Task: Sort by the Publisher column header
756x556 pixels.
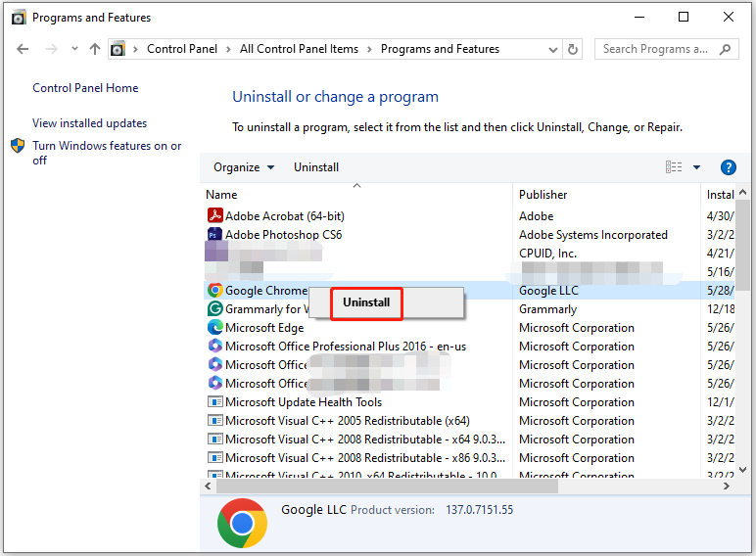Action: pyautogui.click(x=606, y=194)
